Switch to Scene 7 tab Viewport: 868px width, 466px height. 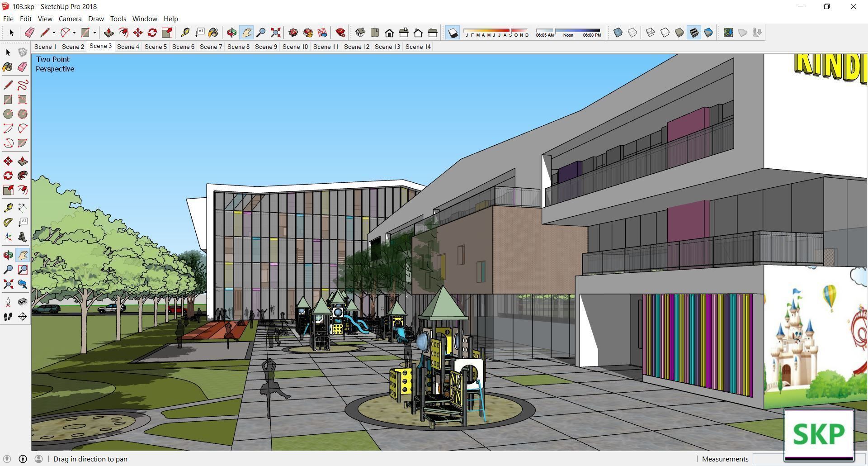pos(211,47)
